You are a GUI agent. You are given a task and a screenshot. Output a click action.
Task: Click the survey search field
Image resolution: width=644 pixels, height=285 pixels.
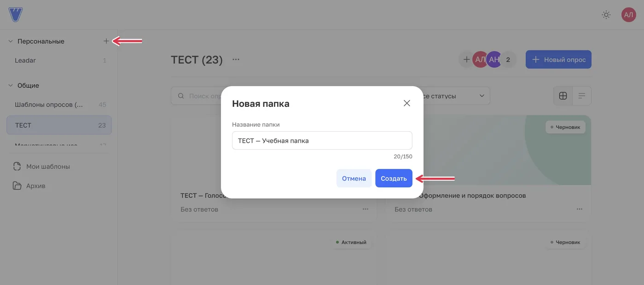coord(197,96)
